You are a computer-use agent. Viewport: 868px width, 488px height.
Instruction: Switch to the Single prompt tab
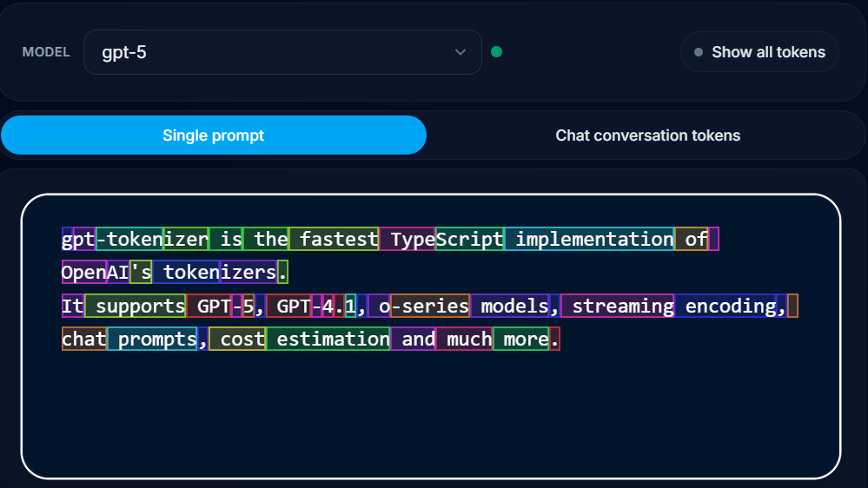pos(214,135)
